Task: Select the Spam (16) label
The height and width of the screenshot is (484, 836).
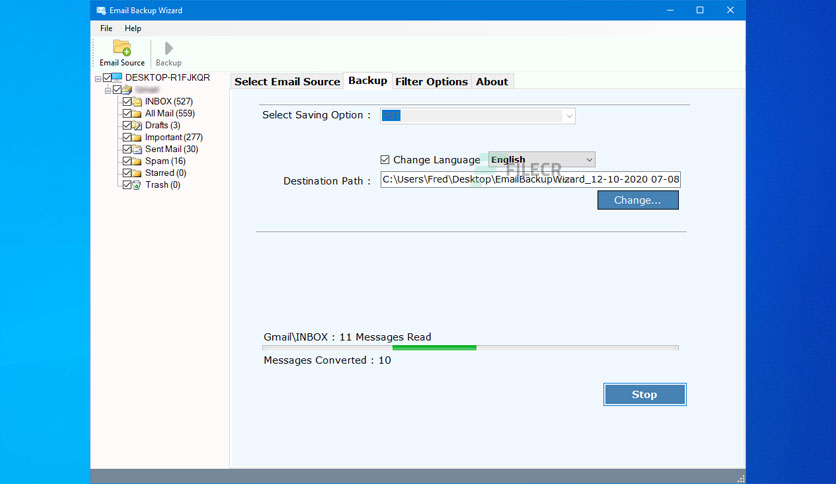Action: pos(165,161)
